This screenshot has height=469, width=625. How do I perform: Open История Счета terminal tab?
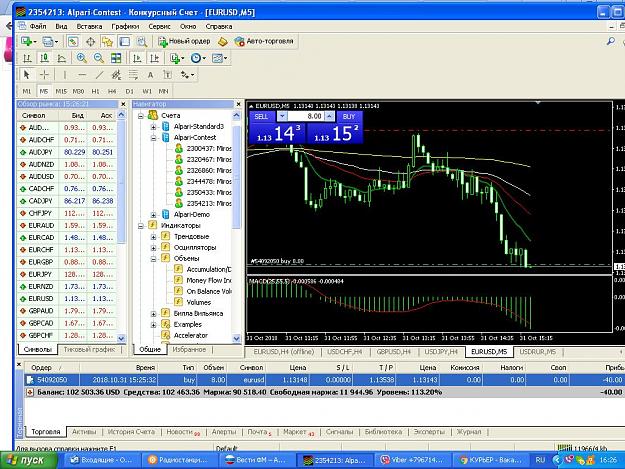[131, 432]
